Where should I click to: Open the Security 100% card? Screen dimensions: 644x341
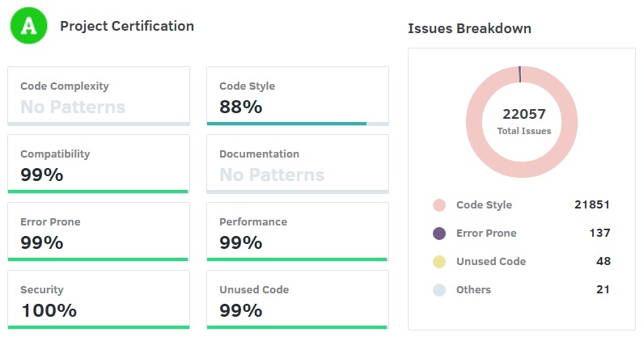click(x=99, y=300)
